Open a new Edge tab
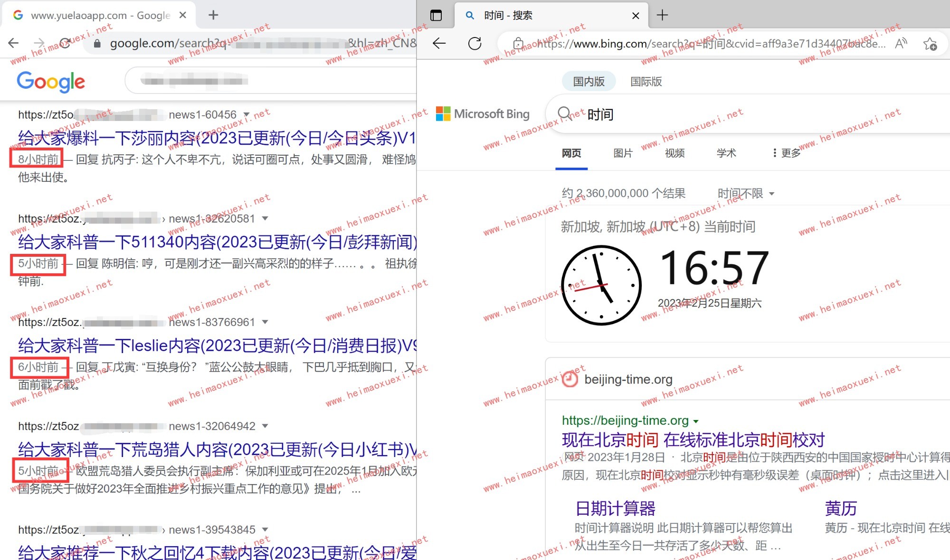This screenshot has width=950, height=560. [x=662, y=15]
